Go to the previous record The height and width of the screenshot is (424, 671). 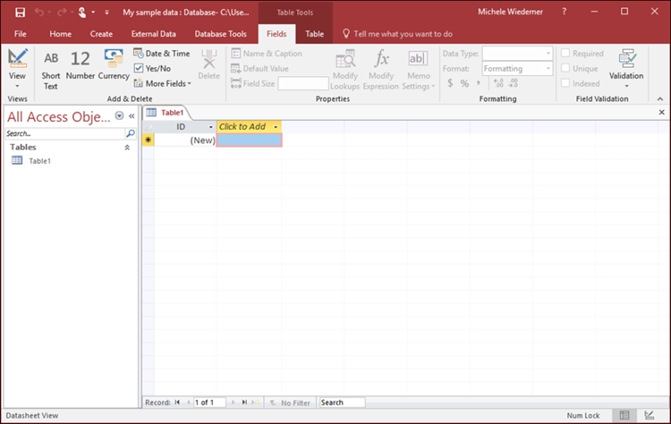click(188, 403)
